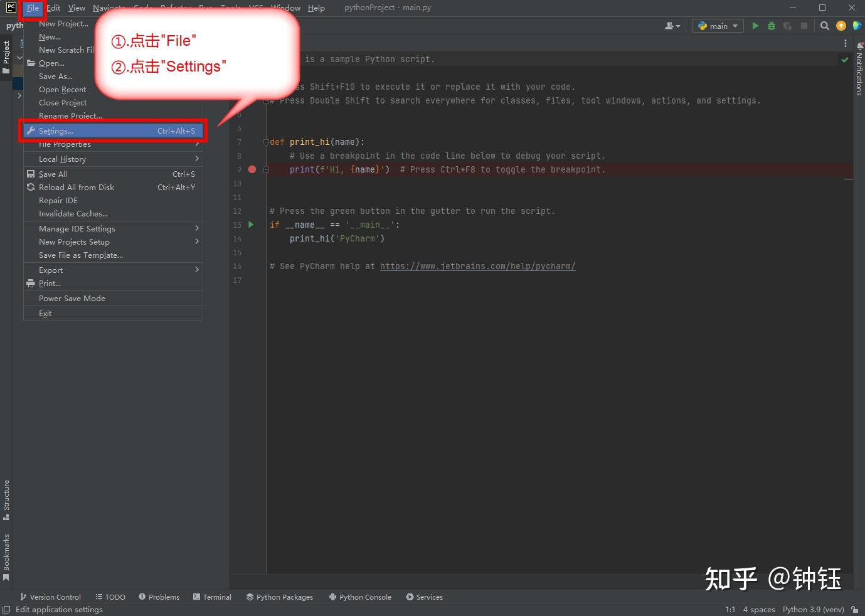Open the JetBrains Toolbox colorful icon
Image resolution: width=865 pixels, height=616 pixels.
click(857, 26)
